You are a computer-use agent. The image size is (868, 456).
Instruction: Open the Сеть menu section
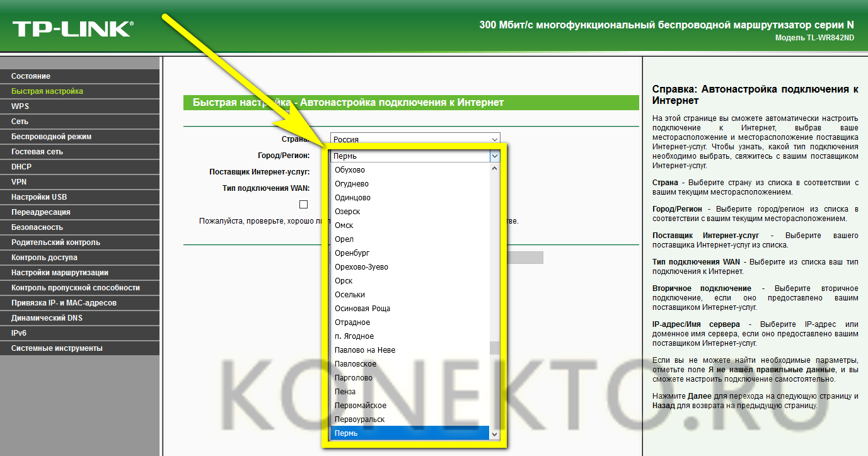[x=79, y=122]
